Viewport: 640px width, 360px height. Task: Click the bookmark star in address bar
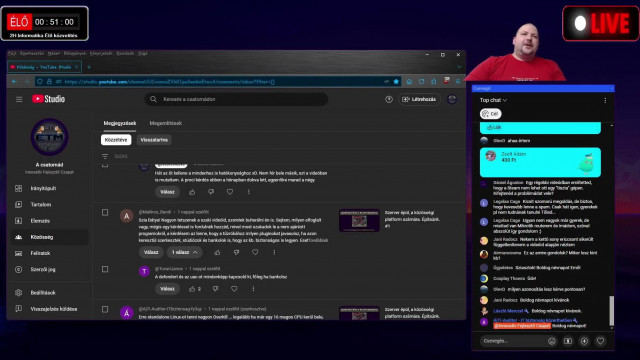pyautogui.click(x=396, y=82)
